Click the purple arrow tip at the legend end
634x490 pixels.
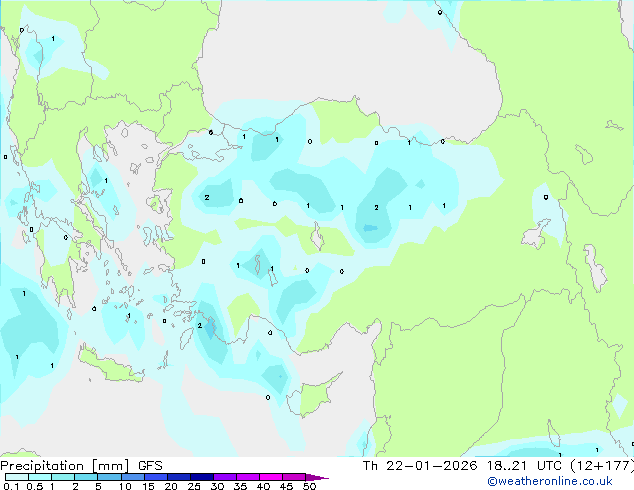pos(317,477)
